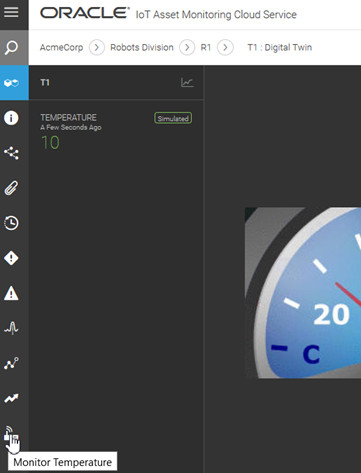Open the clock history icon
The image size is (361, 473).
11,223
